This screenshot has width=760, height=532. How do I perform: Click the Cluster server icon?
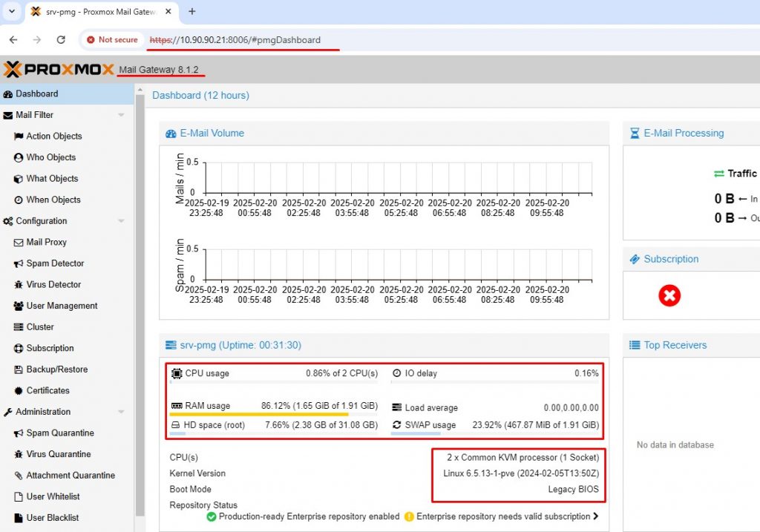19,327
